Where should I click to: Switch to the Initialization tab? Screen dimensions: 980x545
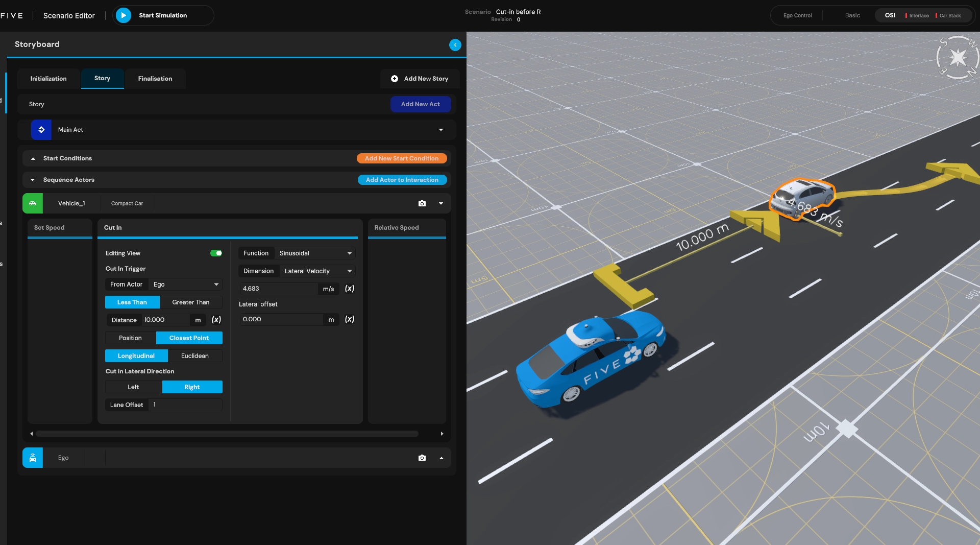tap(48, 79)
